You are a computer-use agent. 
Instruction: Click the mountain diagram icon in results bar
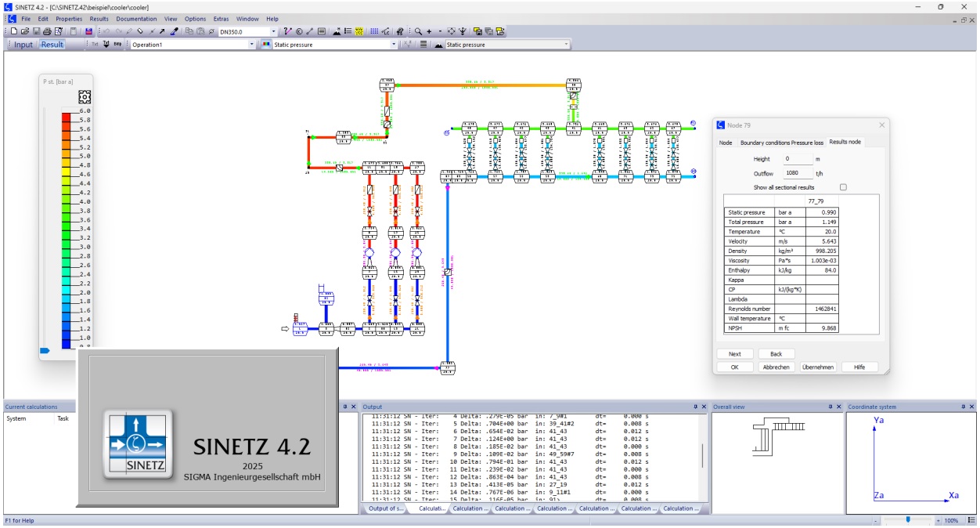pos(438,45)
